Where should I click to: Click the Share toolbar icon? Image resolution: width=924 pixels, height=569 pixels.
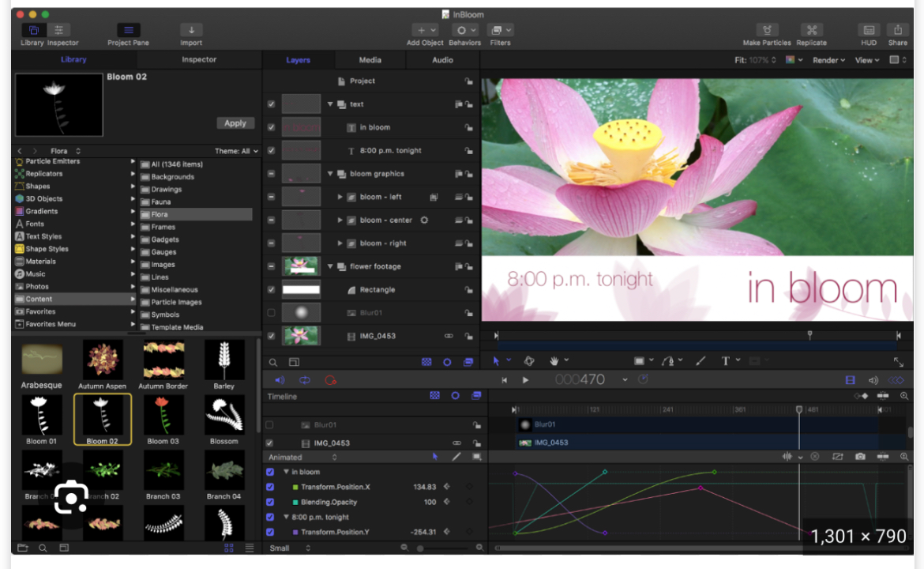pyautogui.click(x=897, y=30)
